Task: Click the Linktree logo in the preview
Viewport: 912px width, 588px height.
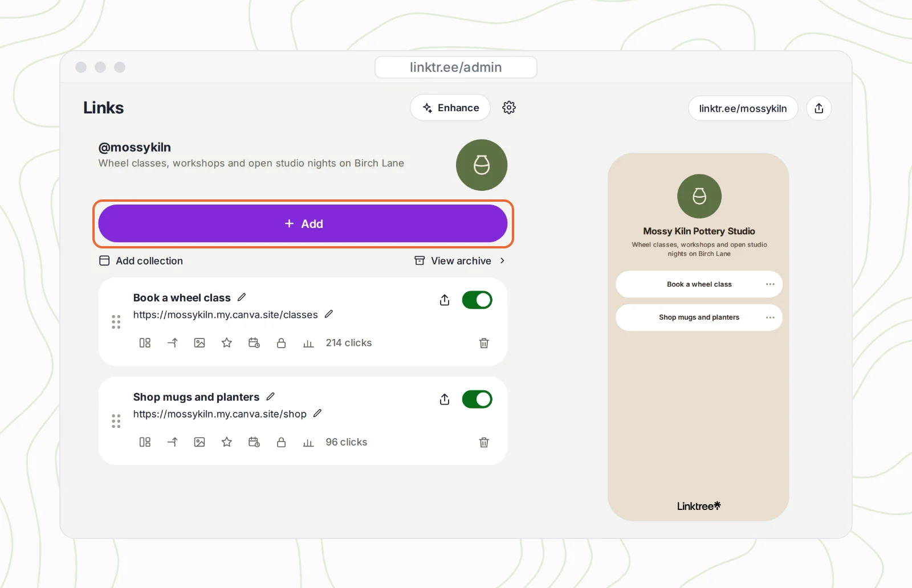Action: point(699,506)
